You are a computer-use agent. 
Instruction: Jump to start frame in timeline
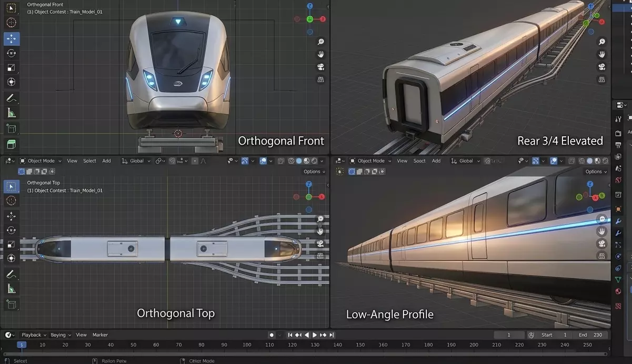pos(290,335)
